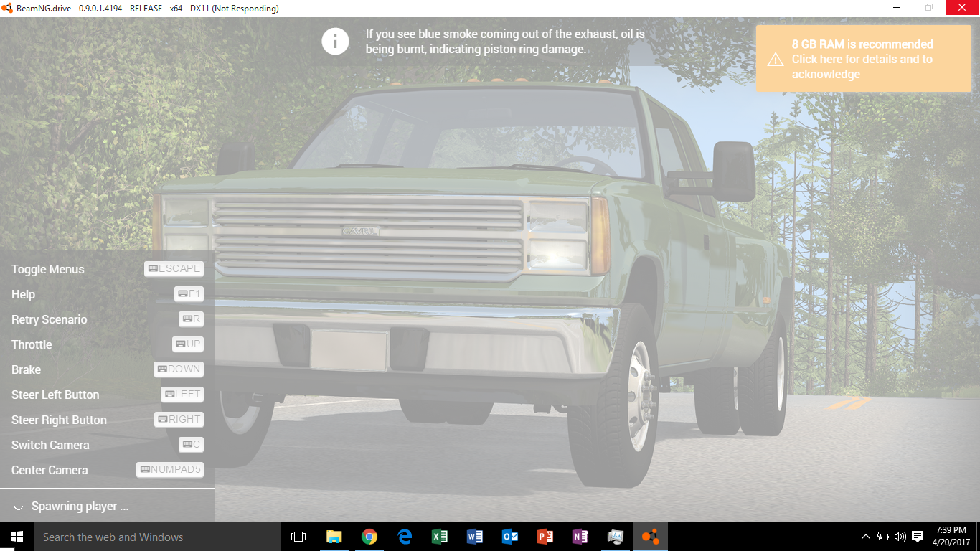
Task: Click the Toggle Menus label
Action: 48,270
